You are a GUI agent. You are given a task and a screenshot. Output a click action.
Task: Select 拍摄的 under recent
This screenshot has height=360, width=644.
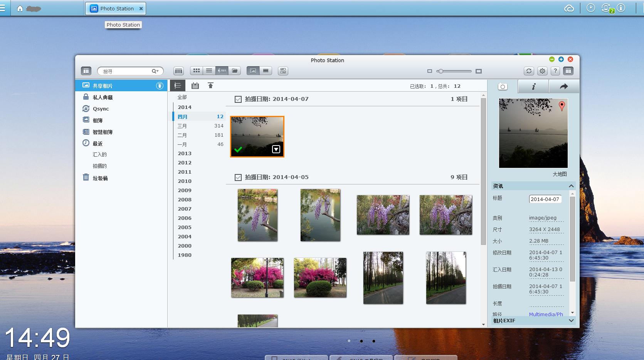coord(99,166)
